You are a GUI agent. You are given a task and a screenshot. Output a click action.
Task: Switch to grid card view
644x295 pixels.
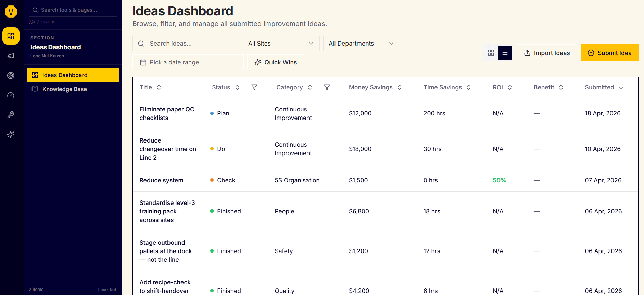tap(491, 53)
